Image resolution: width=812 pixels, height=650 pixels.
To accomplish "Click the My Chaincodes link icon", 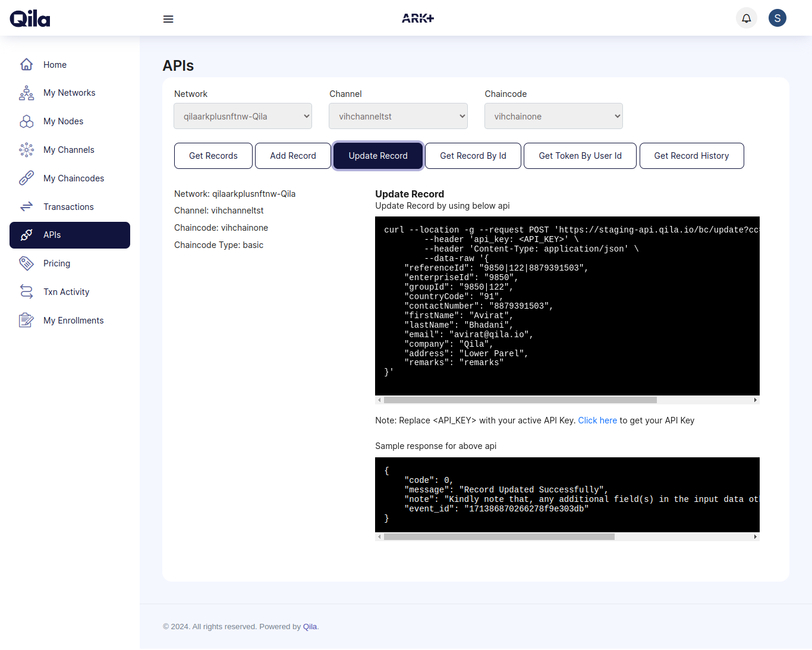I will tap(27, 178).
